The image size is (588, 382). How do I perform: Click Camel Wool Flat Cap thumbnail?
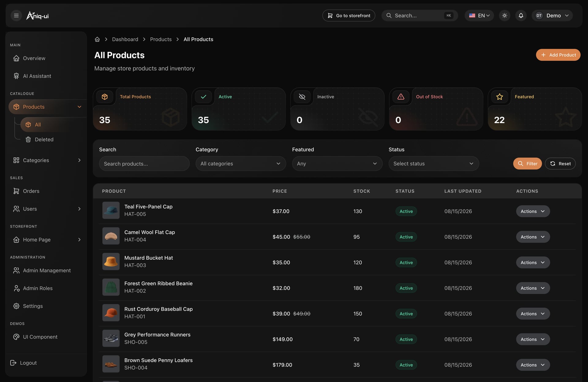[111, 236]
